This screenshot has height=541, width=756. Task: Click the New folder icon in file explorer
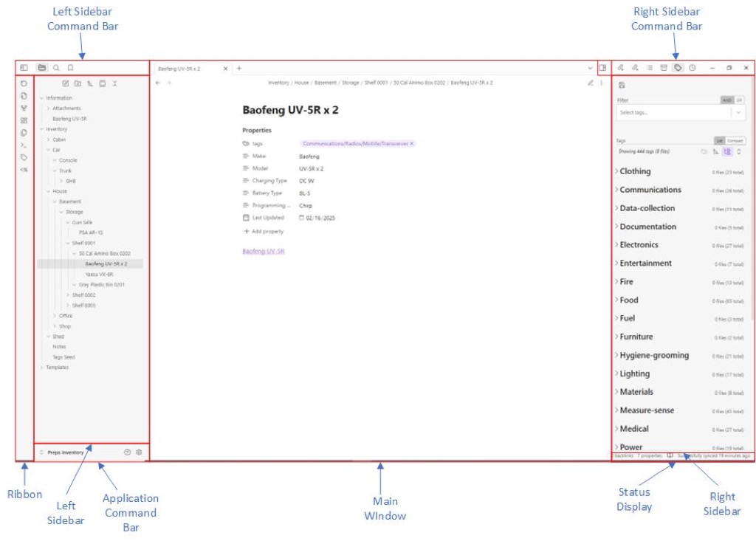tap(78, 83)
